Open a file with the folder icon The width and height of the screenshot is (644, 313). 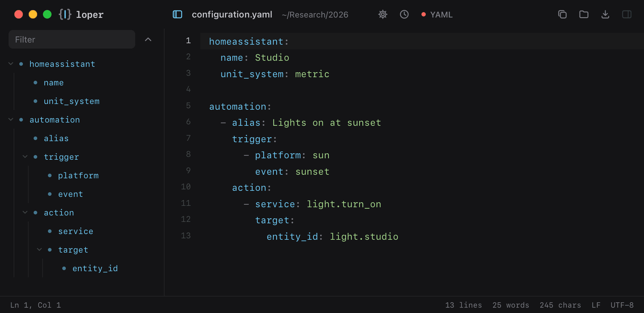[x=584, y=14]
